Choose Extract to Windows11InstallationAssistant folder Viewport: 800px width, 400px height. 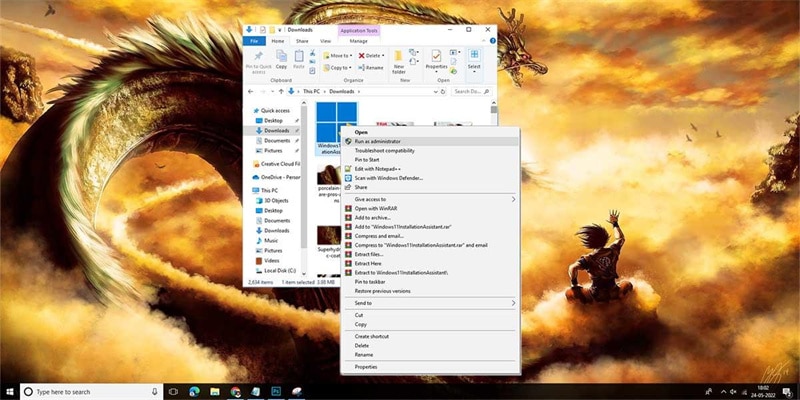pyautogui.click(x=431, y=272)
